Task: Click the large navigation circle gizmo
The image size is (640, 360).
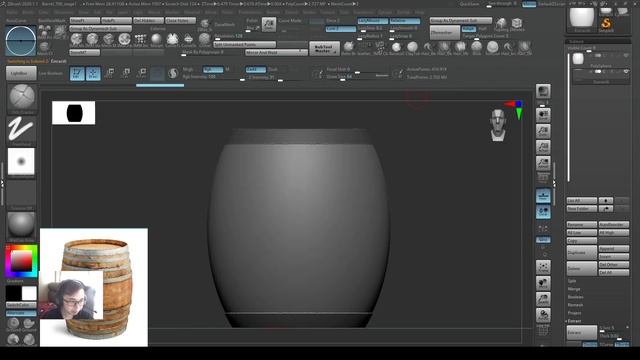Action: point(21,41)
